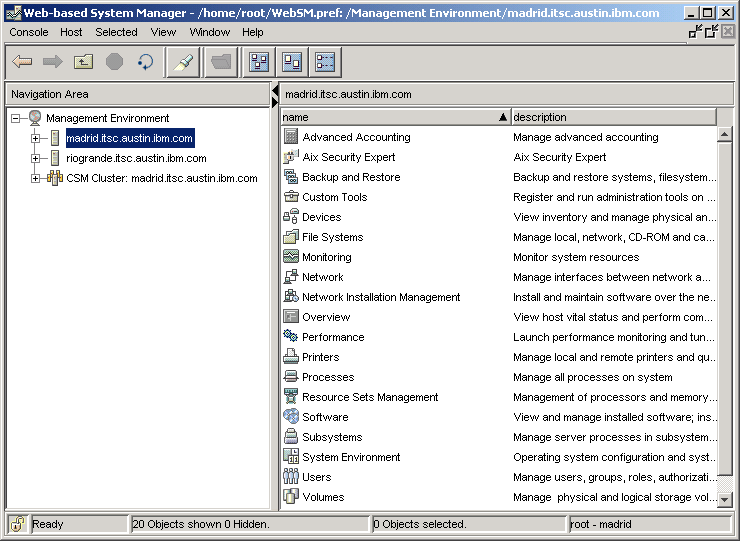Select the "Monitor system resources" description
Screen dimensions: 740x541
click(576, 257)
